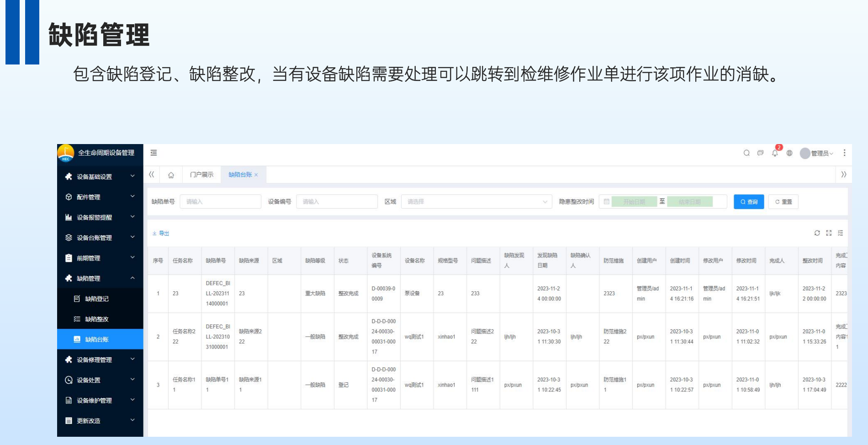This screenshot has height=445, width=868.
Task: Click the app logo in the sidebar header
Action: pos(66,153)
